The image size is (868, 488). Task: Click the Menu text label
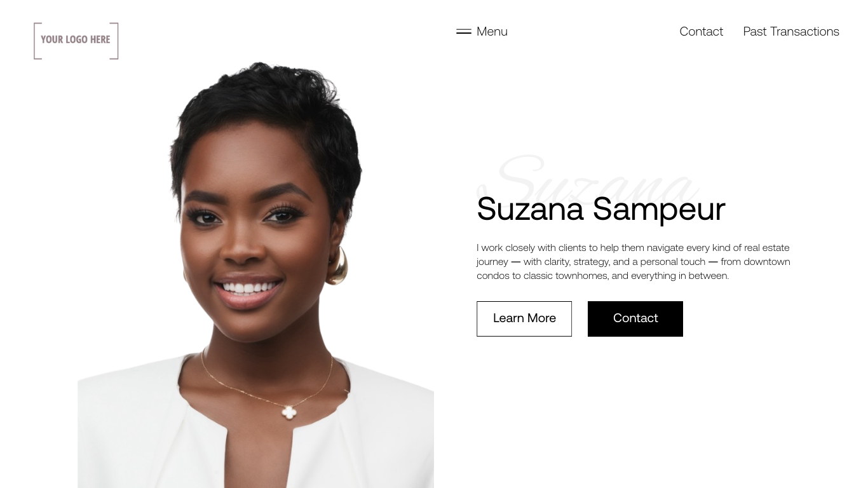(492, 31)
